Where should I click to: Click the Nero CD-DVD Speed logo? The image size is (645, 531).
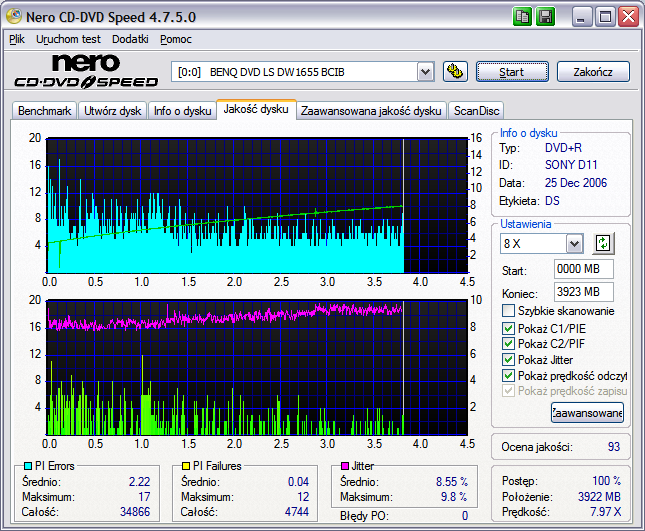click(86, 71)
